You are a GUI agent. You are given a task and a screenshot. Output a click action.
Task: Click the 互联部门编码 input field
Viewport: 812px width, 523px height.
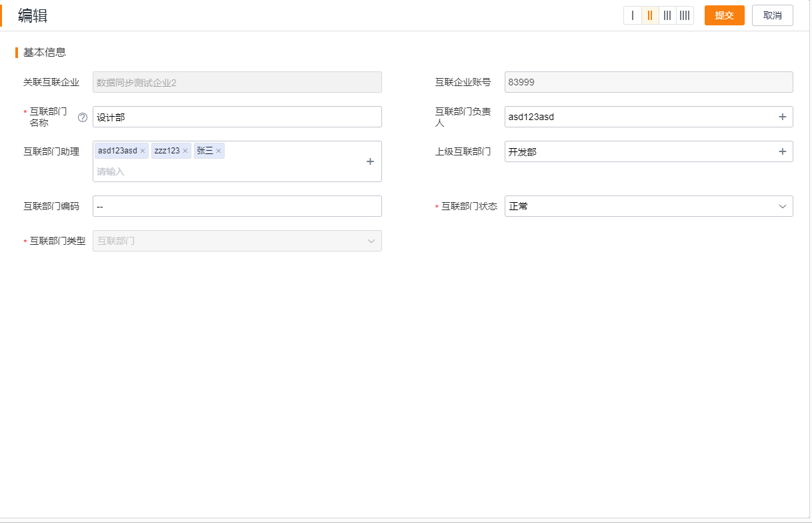[x=237, y=206]
